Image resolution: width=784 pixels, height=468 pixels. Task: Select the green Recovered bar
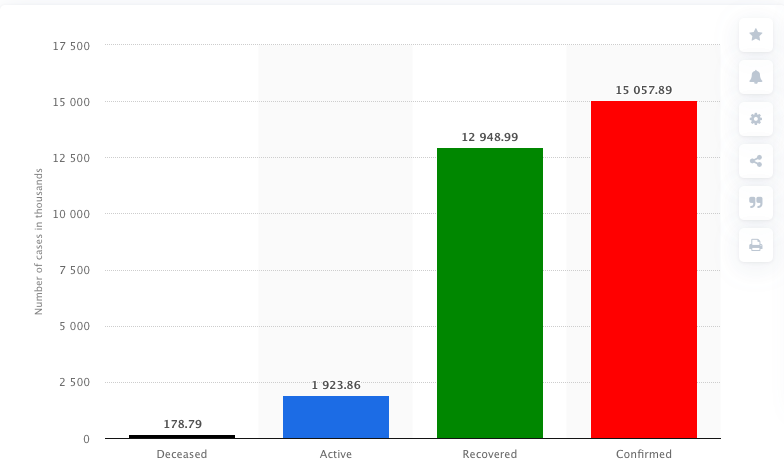click(490, 293)
